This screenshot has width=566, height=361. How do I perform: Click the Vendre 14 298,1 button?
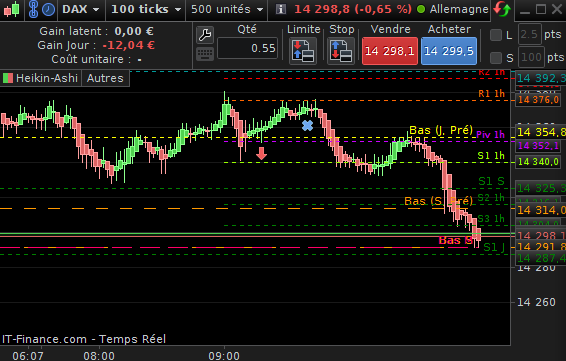(390, 51)
